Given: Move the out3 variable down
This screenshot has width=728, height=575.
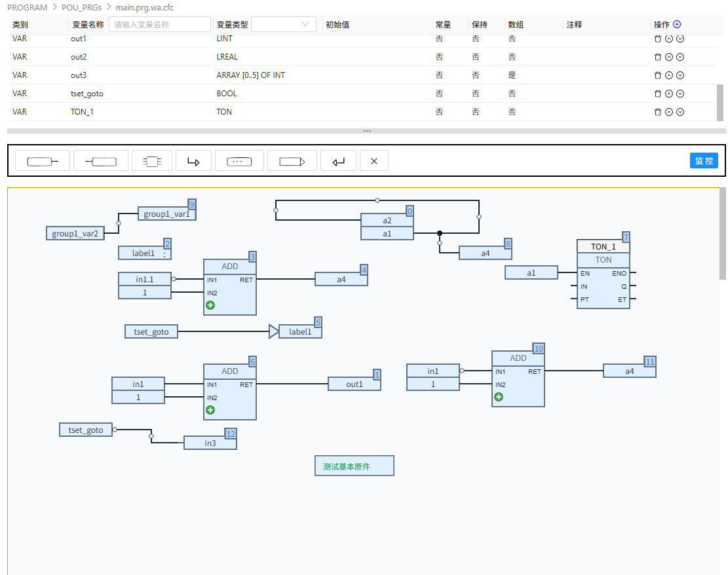Looking at the screenshot, I should (x=680, y=75).
